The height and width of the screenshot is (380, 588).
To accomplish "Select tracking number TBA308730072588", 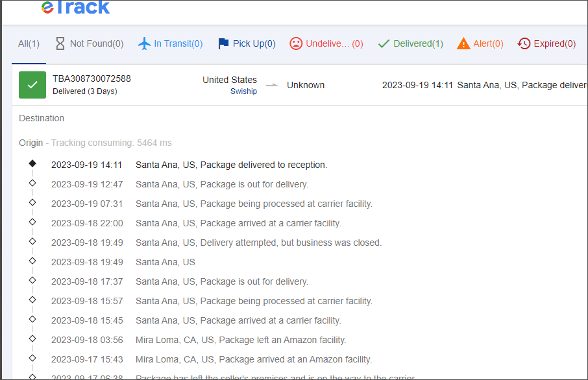I will pos(92,78).
